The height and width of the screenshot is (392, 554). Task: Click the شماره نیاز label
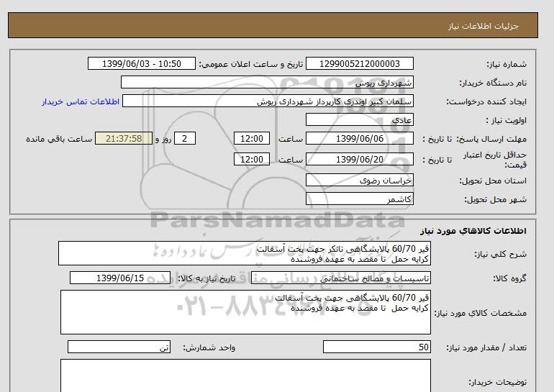[x=507, y=64]
